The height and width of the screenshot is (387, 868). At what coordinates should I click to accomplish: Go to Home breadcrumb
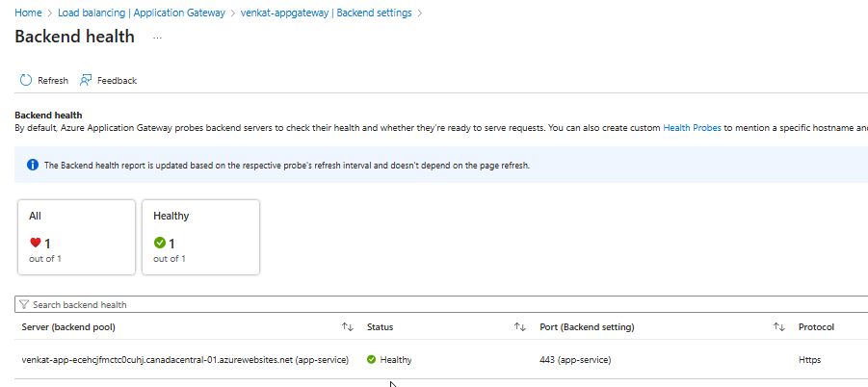click(28, 13)
